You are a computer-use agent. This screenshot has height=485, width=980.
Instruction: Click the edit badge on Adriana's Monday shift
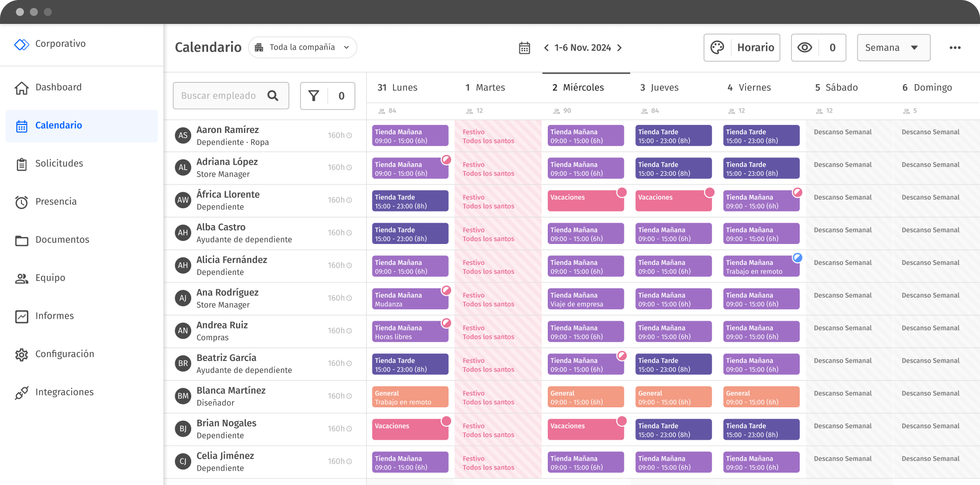tap(446, 160)
